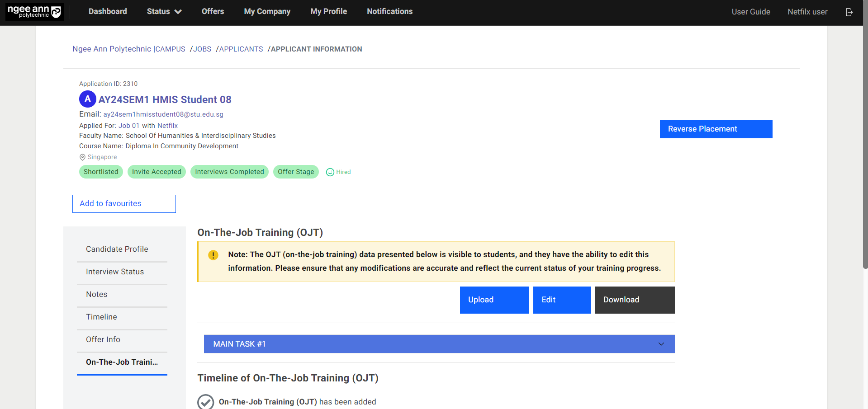Open the APPLICANTS breadcrumb link
868x409 pixels.
(x=241, y=49)
